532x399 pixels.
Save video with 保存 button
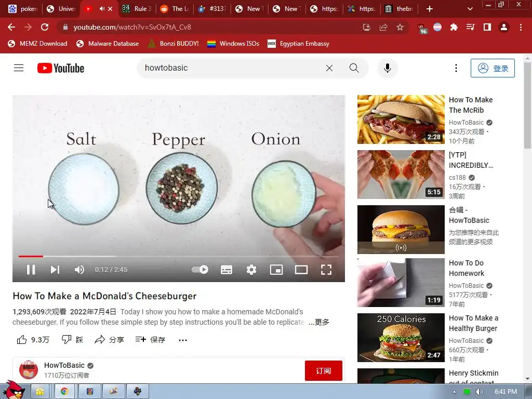coord(150,340)
